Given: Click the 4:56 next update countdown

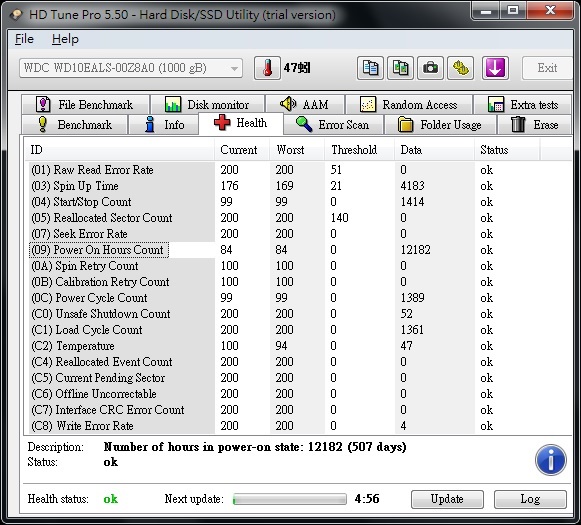Looking at the screenshot, I should pyautogui.click(x=367, y=499).
